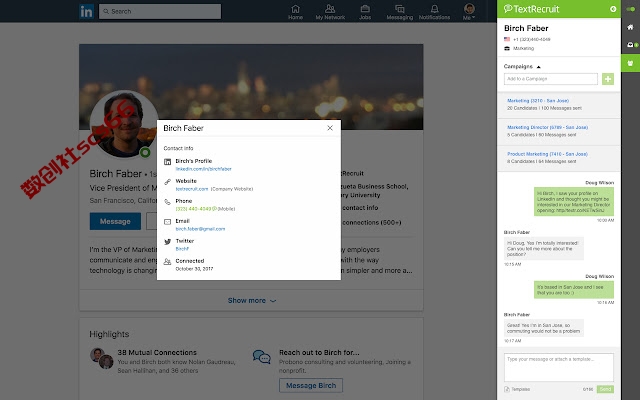Toggle the TextRecruit on/off switch
Viewport: 640px width, 400px height.
click(631, 9)
